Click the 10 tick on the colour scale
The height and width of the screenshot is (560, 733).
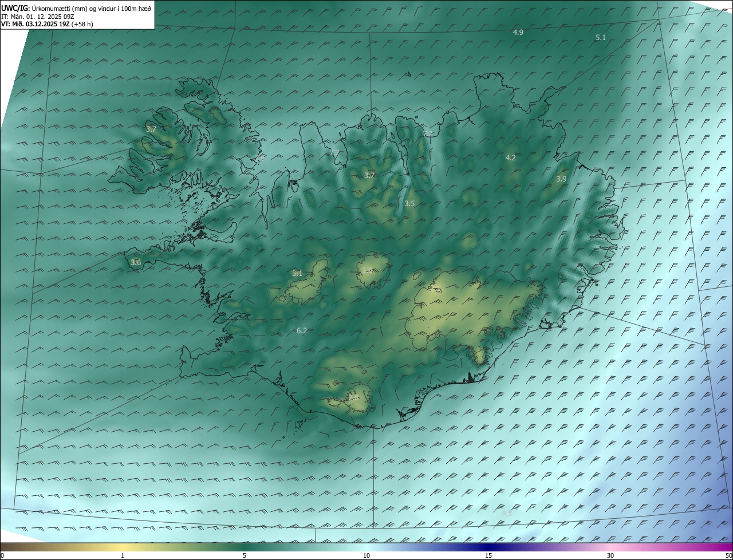[366, 555]
